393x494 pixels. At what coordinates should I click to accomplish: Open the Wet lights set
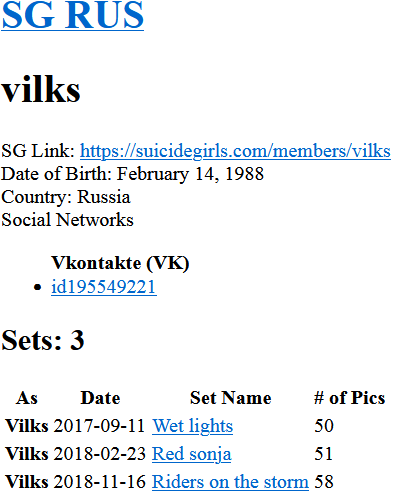[192, 426]
